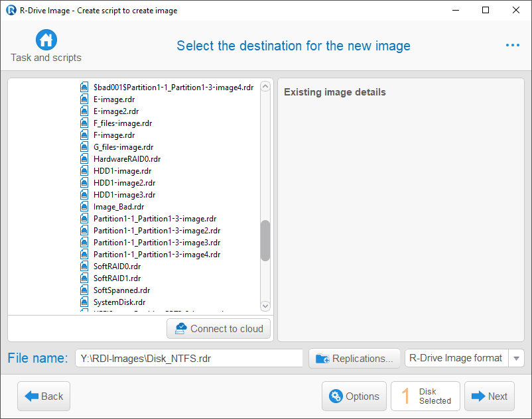Select the file name E-image2.rdr
This screenshot has height=419, width=532.
(116, 111)
